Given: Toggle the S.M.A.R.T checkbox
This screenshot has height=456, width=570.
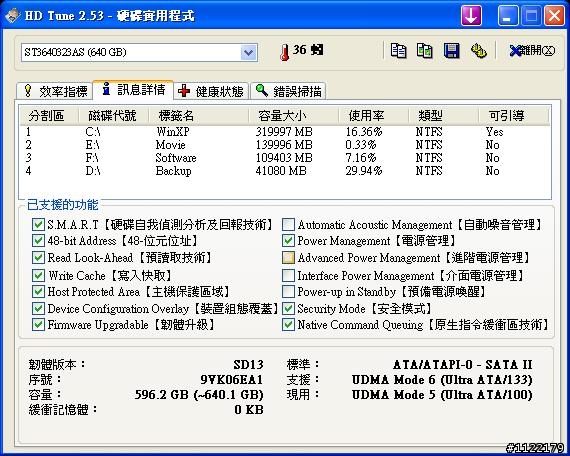Looking at the screenshot, I should point(38,225).
